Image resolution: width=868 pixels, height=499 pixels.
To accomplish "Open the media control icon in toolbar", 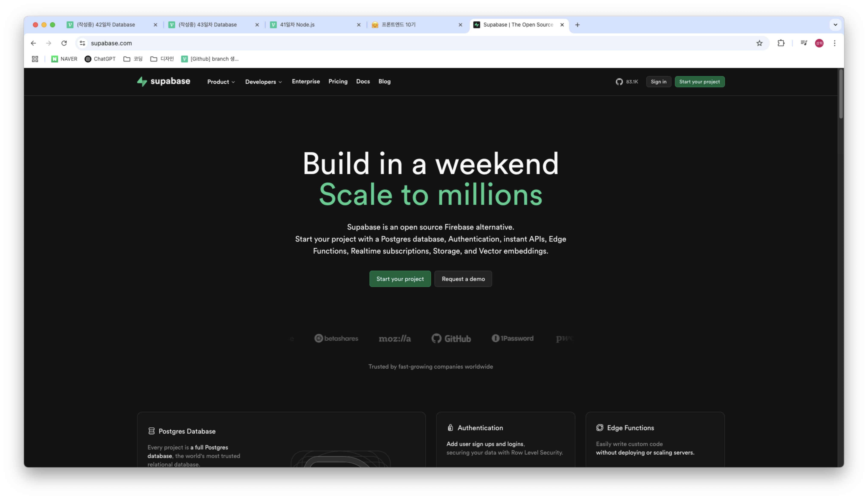I will tap(804, 43).
